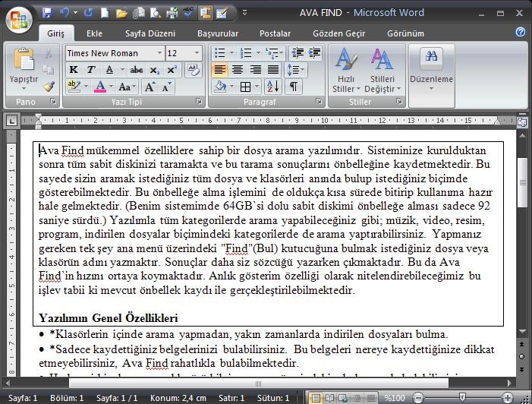Open Stilleri Değiştir dropdown
Screen dimensions: 532x404
click(x=382, y=71)
